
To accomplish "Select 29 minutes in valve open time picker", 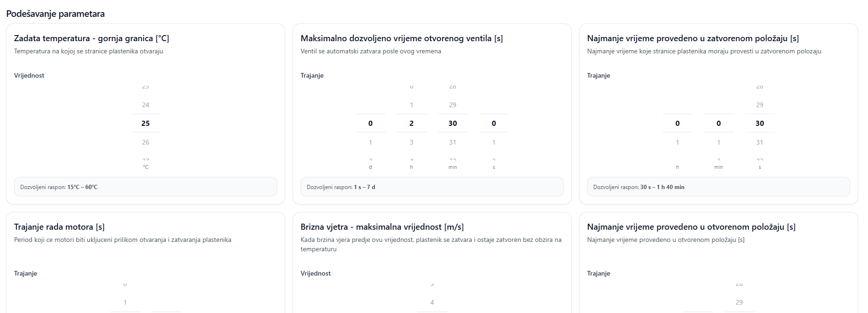I will [452, 105].
